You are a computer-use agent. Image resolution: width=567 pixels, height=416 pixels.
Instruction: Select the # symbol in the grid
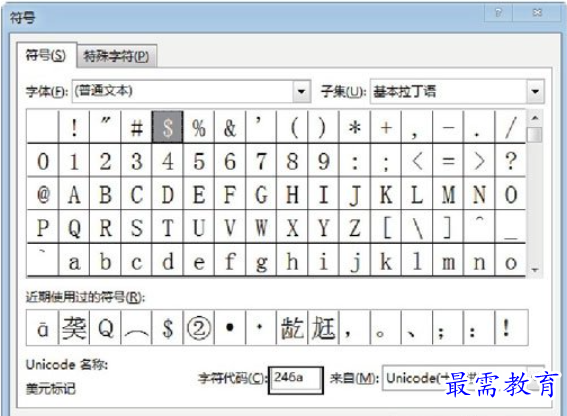(x=137, y=127)
